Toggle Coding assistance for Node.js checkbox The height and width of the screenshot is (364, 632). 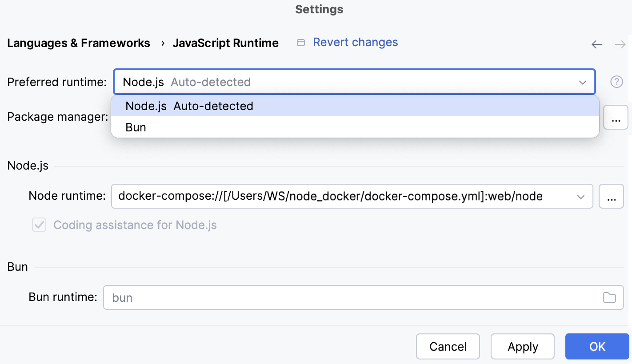[x=39, y=225]
